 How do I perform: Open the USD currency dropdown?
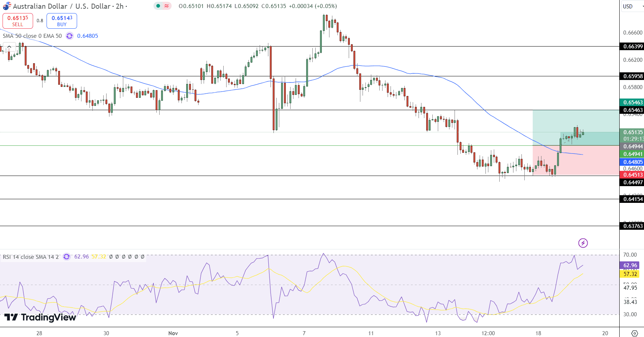[633, 6]
